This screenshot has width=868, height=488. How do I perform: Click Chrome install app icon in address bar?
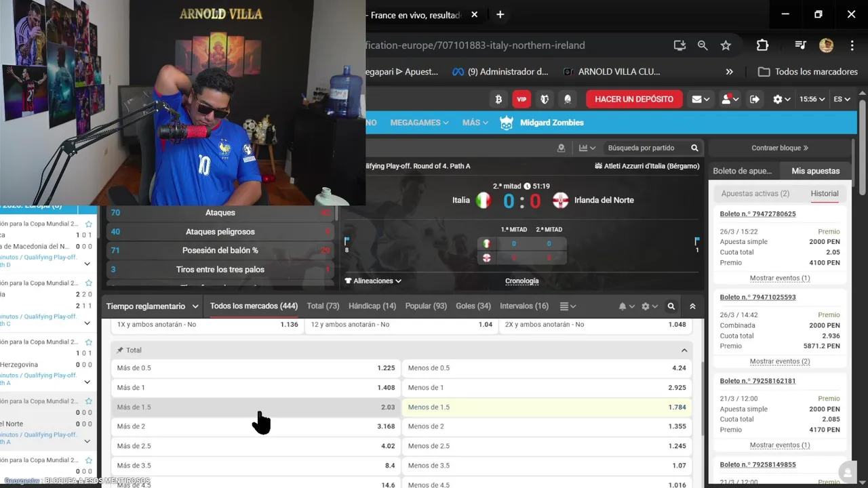coord(679,45)
